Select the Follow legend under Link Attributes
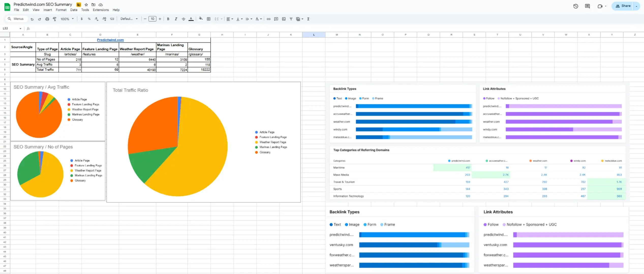Viewport: 644px width, 274px height. pyautogui.click(x=489, y=98)
